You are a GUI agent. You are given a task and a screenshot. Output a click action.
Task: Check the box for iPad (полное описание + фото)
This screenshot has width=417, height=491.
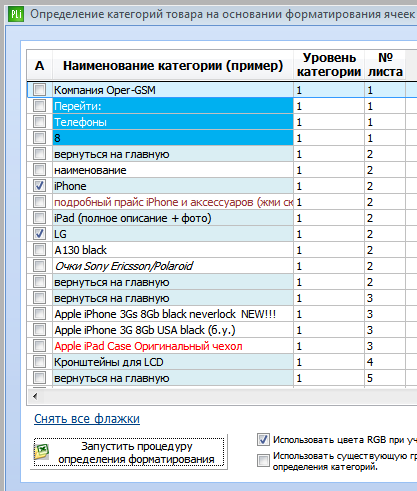tap(40, 218)
